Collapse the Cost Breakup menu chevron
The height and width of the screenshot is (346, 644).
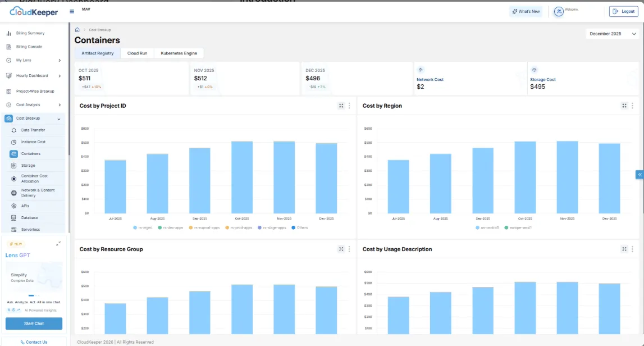[x=59, y=119]
